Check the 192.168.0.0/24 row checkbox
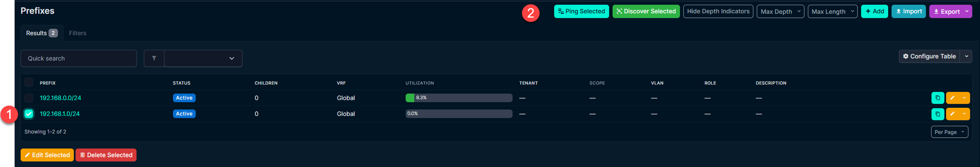 tap(29, 98)
